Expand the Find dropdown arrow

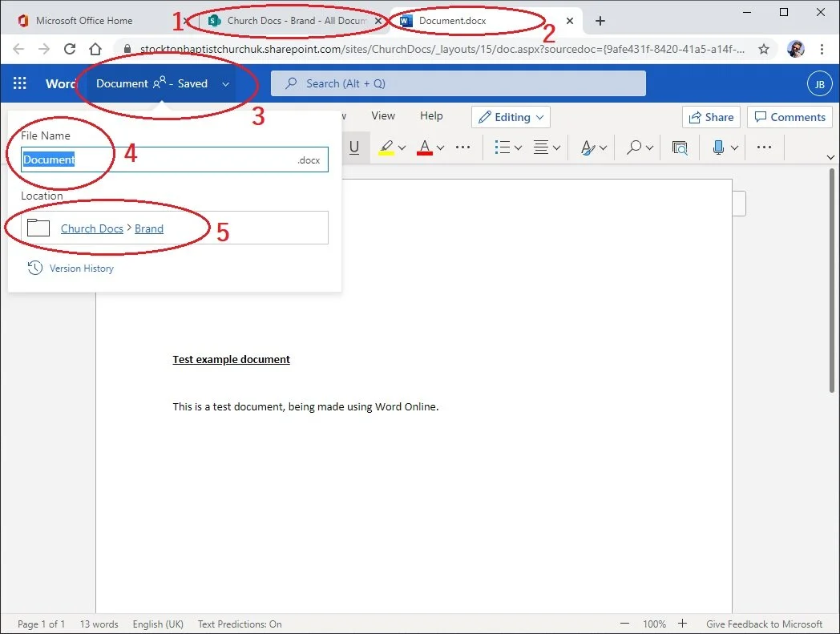[650, 148]
